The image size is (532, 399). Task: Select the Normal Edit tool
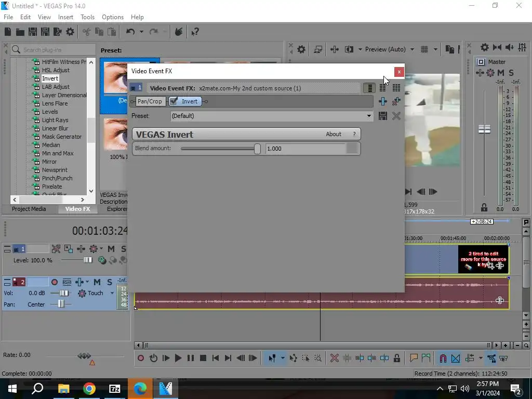click(272, 358)
